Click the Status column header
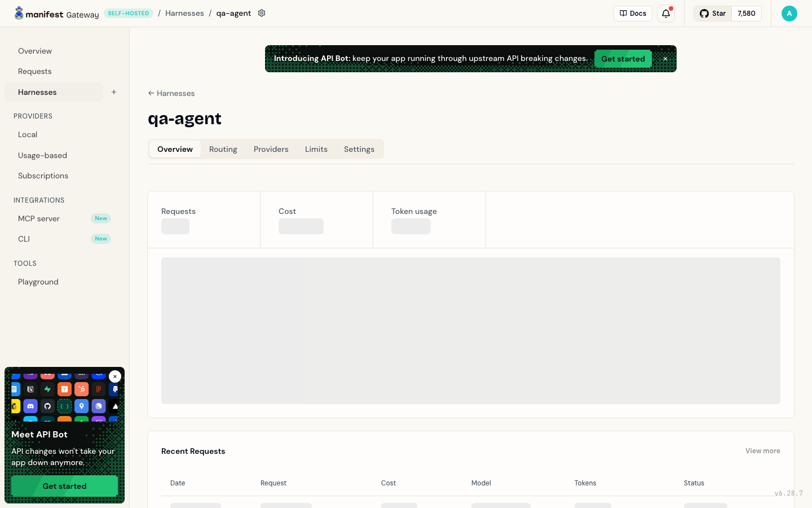This screenshot has width=812, height=508. tap(694, 483)
